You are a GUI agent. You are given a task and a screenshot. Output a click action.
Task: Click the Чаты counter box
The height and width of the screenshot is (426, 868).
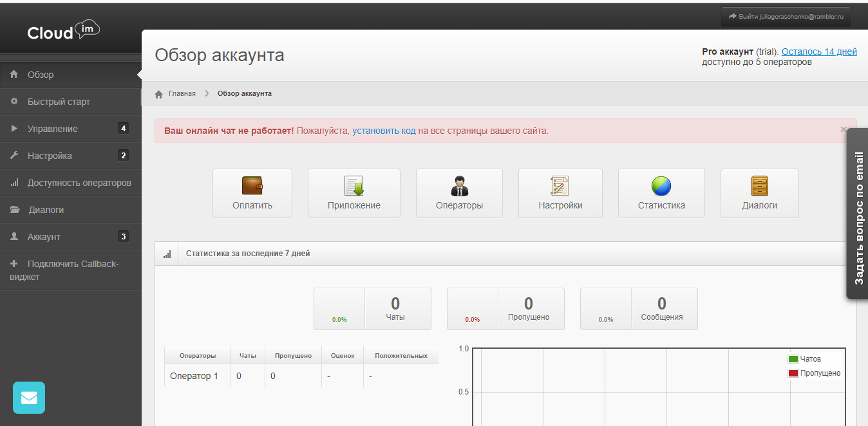coord(372,309)
